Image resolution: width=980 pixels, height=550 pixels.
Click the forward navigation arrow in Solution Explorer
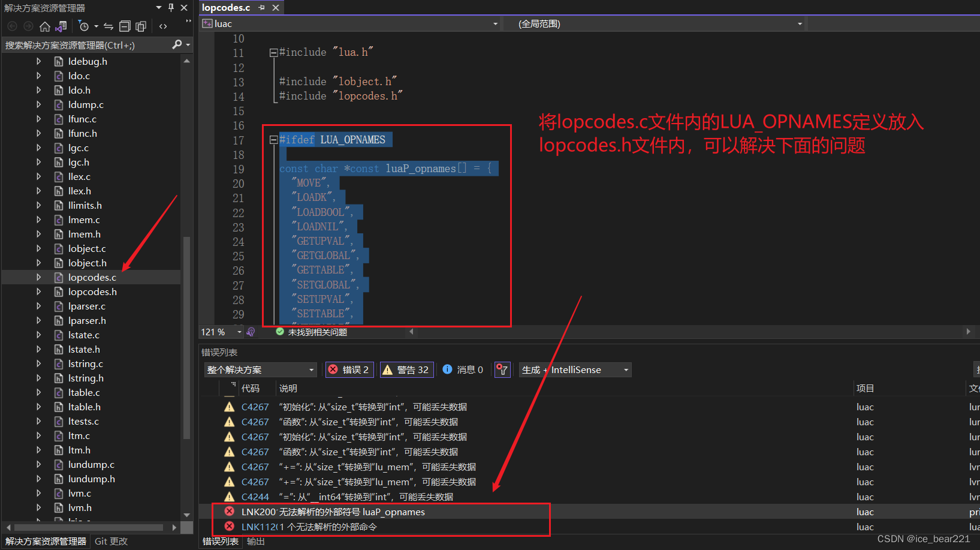[x=28, y=26]
